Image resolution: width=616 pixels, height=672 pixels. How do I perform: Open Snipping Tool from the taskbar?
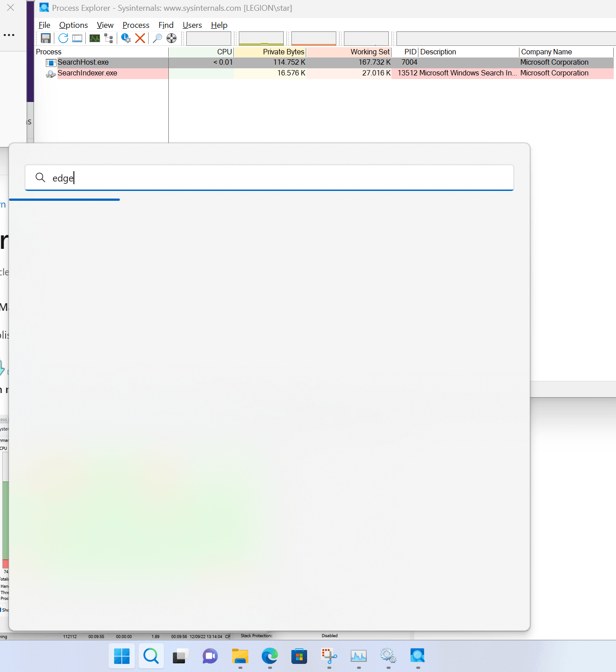pos(329,656)
